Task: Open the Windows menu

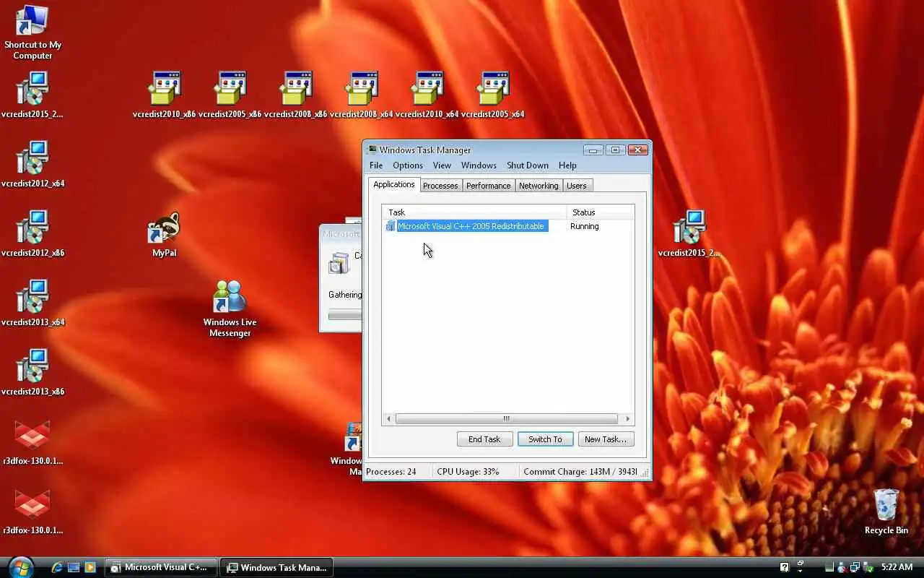Action: (479, 165)
